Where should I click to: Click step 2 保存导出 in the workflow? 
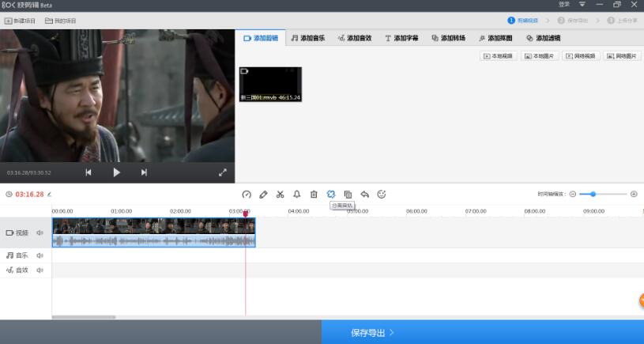pyautogui.click(x=573, y=21)
